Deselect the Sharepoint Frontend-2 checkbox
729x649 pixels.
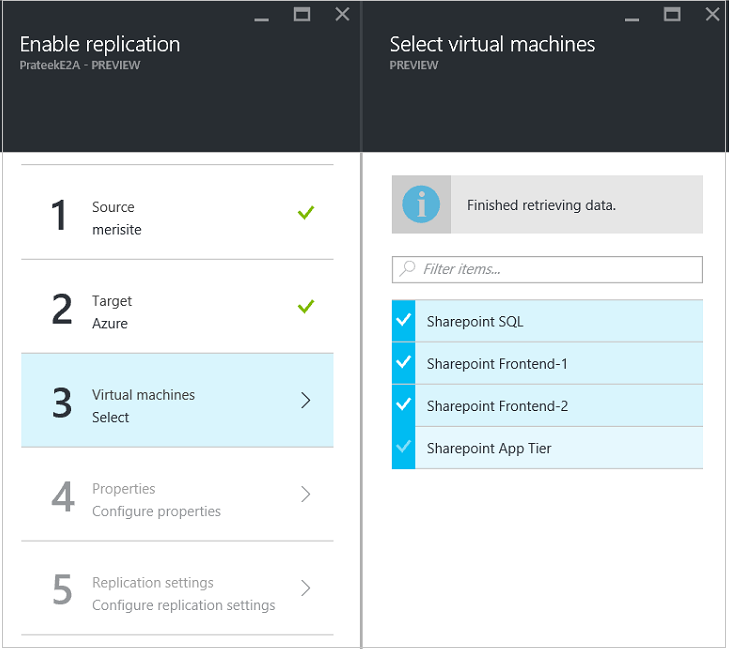tap(404, 405)
